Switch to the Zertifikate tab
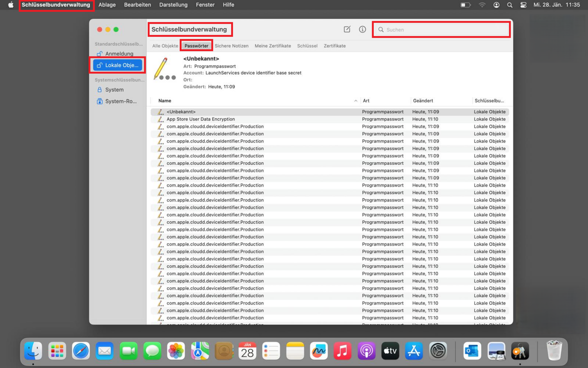Viewport: 588px width, 368px height. pos(334,46)
